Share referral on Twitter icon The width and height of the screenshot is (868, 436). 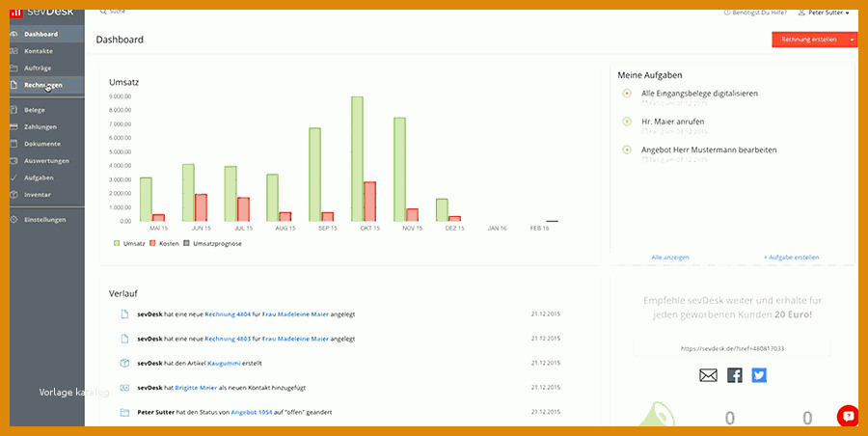click(x=759, y=375)
